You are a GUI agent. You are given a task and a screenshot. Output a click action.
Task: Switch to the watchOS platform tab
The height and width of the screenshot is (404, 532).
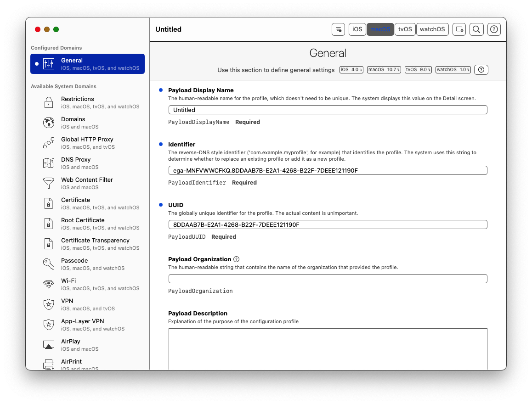coord(432,29)
